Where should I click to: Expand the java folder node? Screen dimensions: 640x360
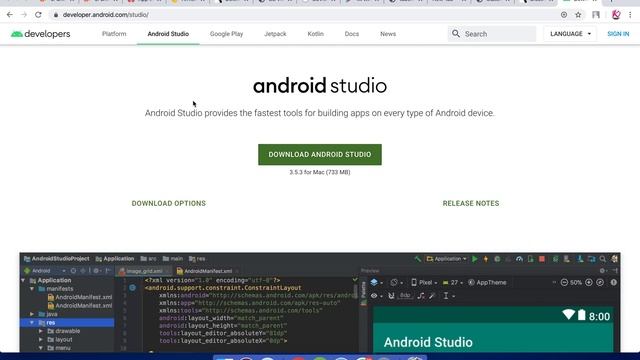(32, 314)
